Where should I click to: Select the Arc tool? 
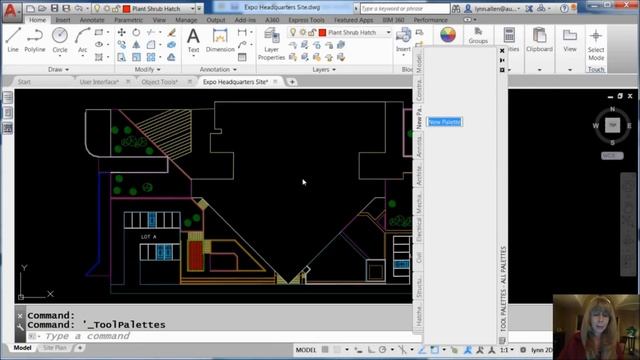pyautogui.click(x=82, y=40)
